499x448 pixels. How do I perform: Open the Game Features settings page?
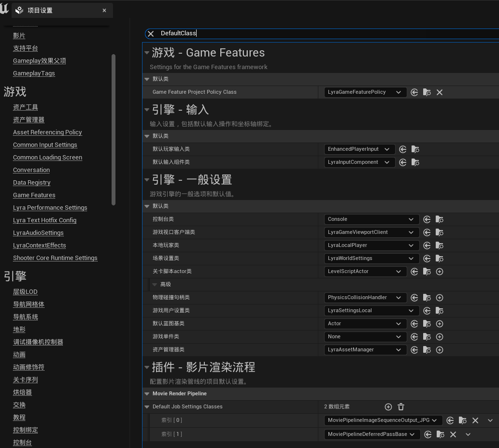click(x=34, y=195)
